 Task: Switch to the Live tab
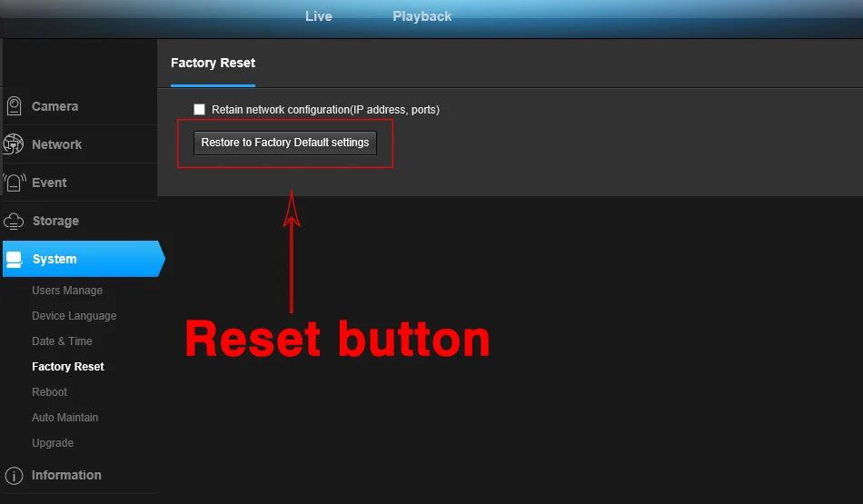319,16
